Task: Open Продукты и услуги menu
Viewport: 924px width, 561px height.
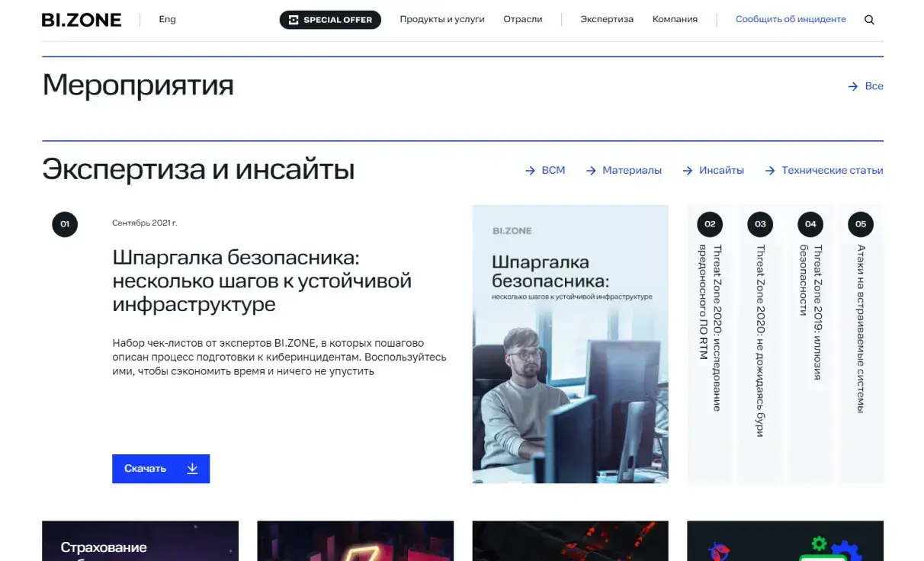Action: click(442, 19)
